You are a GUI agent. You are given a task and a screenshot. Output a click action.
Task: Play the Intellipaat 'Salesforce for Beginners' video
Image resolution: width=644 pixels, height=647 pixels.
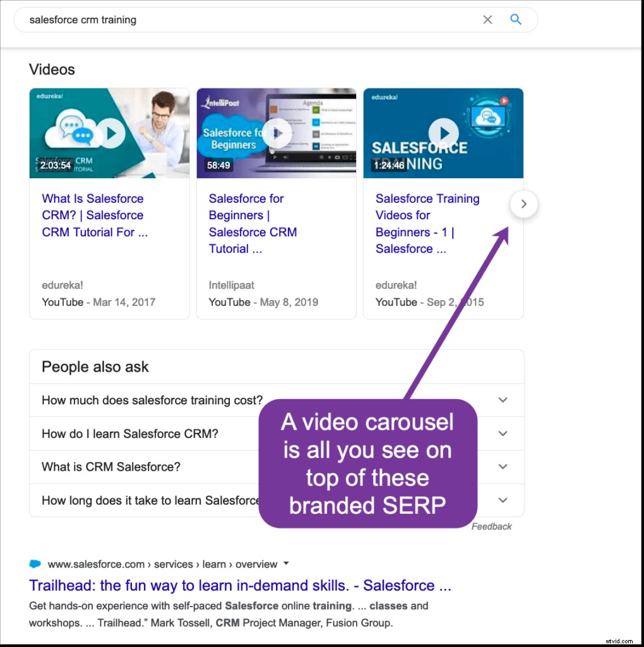pos(277,133)
